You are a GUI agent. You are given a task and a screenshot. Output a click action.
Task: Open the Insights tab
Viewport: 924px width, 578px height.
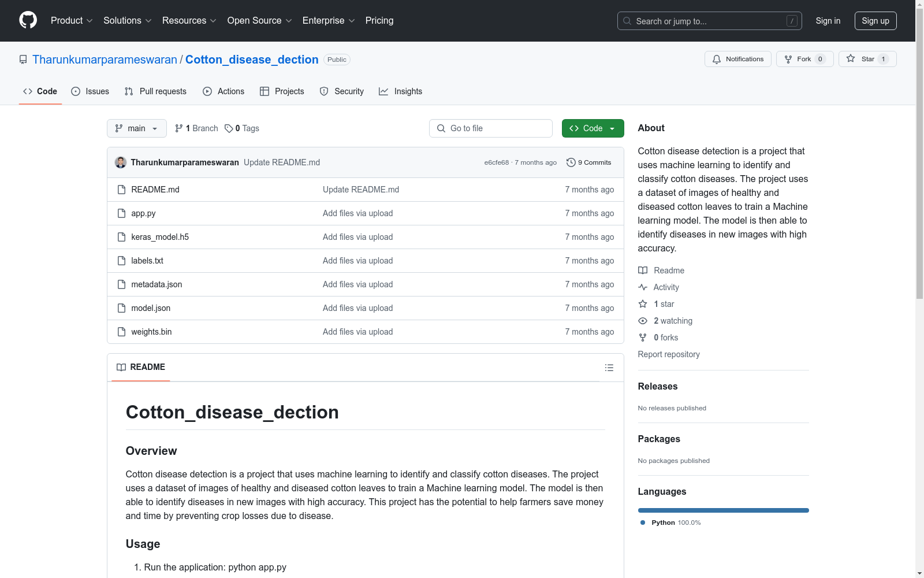(x=400, y=91)
